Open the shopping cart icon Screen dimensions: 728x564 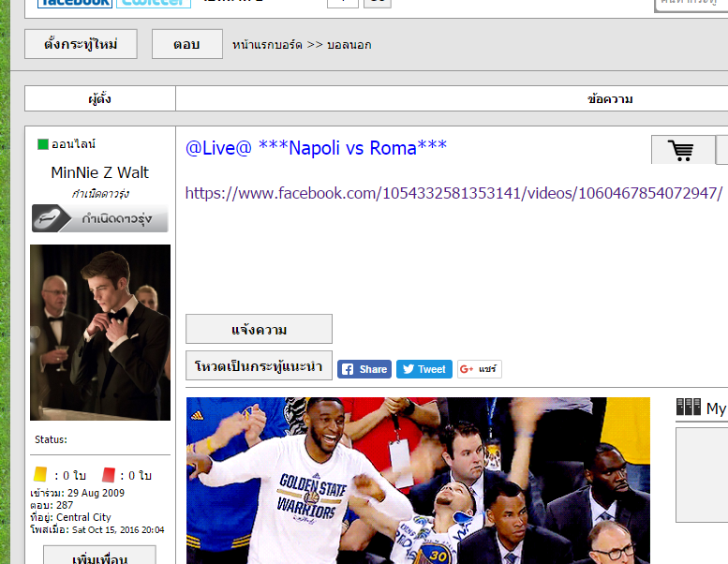683,150
